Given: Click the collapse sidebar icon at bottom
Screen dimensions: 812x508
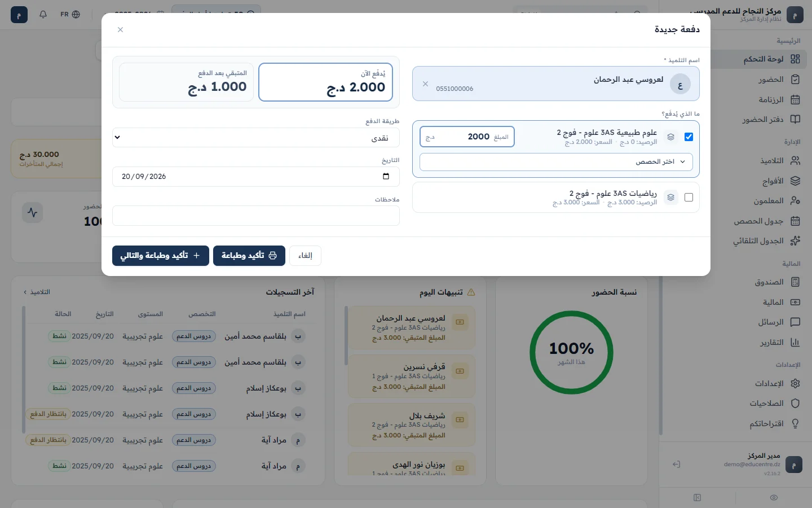Looking at the screenshot, I should tap(698, 497).
